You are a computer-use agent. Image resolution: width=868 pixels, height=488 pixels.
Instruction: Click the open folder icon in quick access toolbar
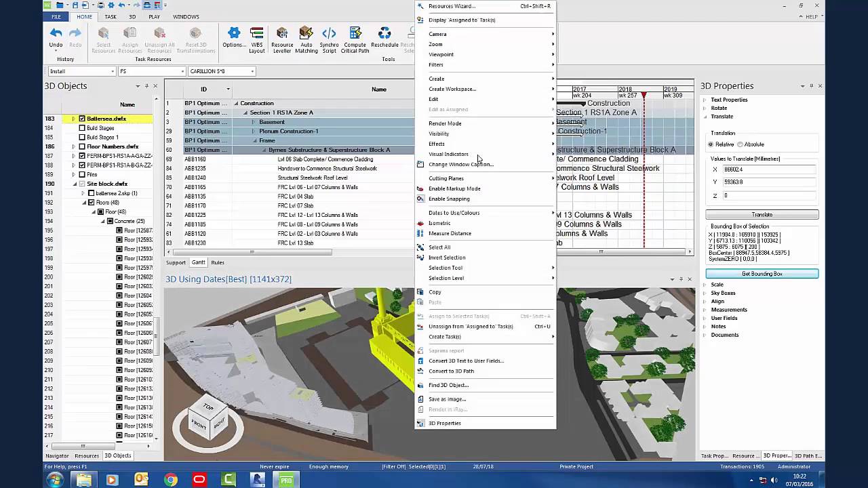click(x=60, y=5)
